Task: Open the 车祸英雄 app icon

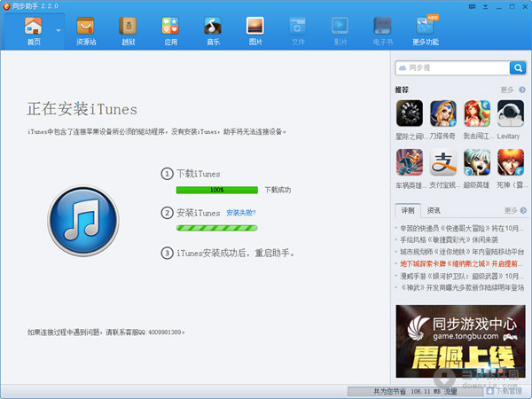Action: [x=410, y=162]
